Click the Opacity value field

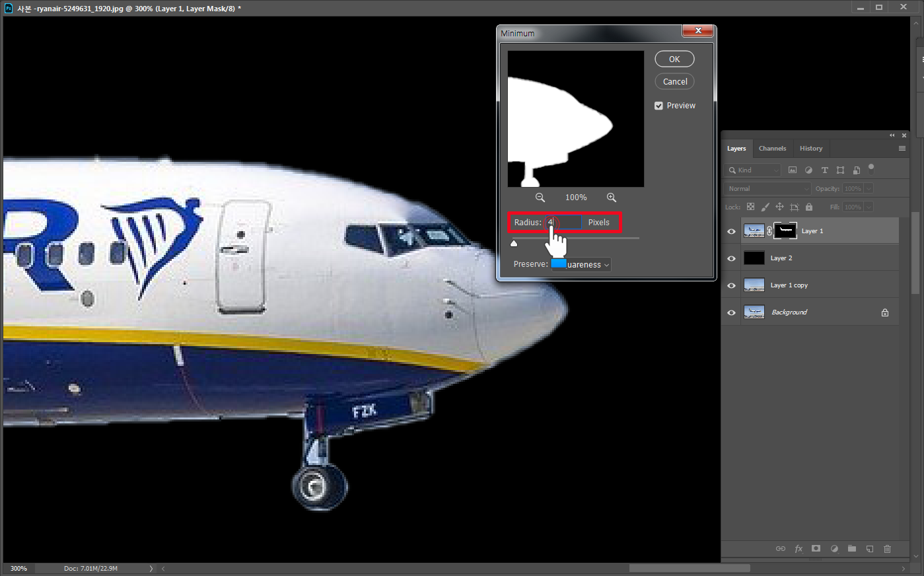[853, 188]
